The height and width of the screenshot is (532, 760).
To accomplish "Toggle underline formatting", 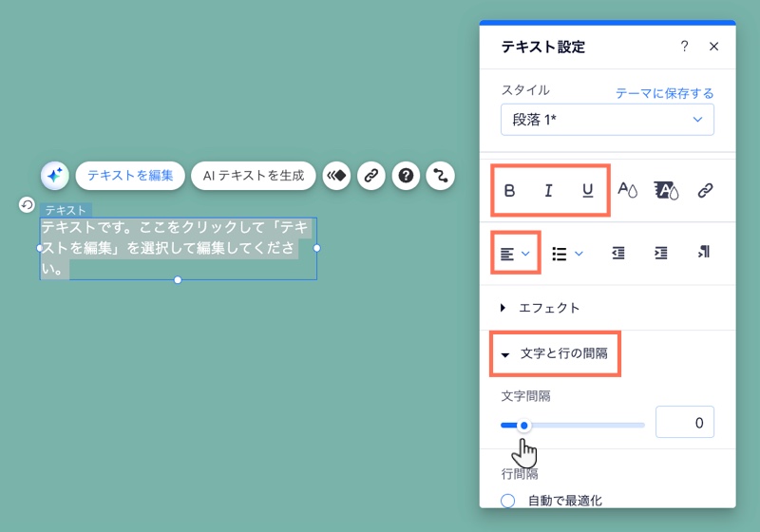I will [x=587, y=190].
